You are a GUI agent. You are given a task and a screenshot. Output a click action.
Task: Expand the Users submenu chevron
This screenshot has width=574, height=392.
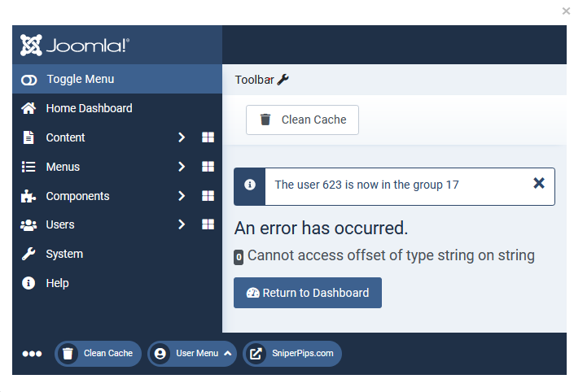coord(182,224)
